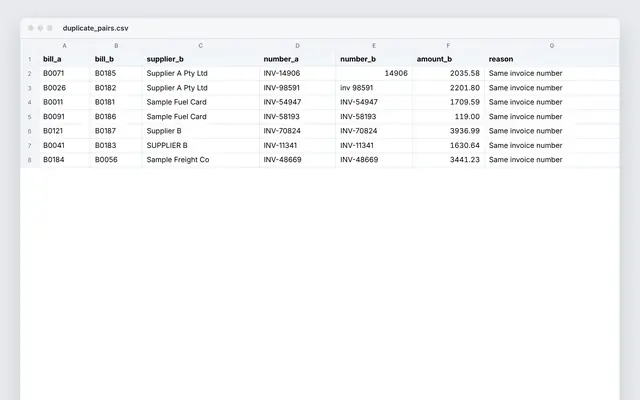Image resolution: width=640 pixels, height=400 pixels.
Task: Select row number 1
Action: click(29, 59)
